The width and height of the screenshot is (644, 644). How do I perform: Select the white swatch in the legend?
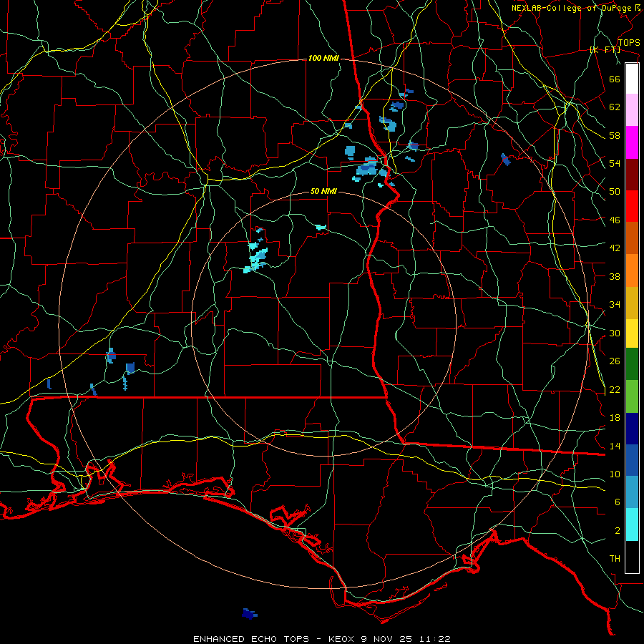pyautogui.click(x=632, y=79)
